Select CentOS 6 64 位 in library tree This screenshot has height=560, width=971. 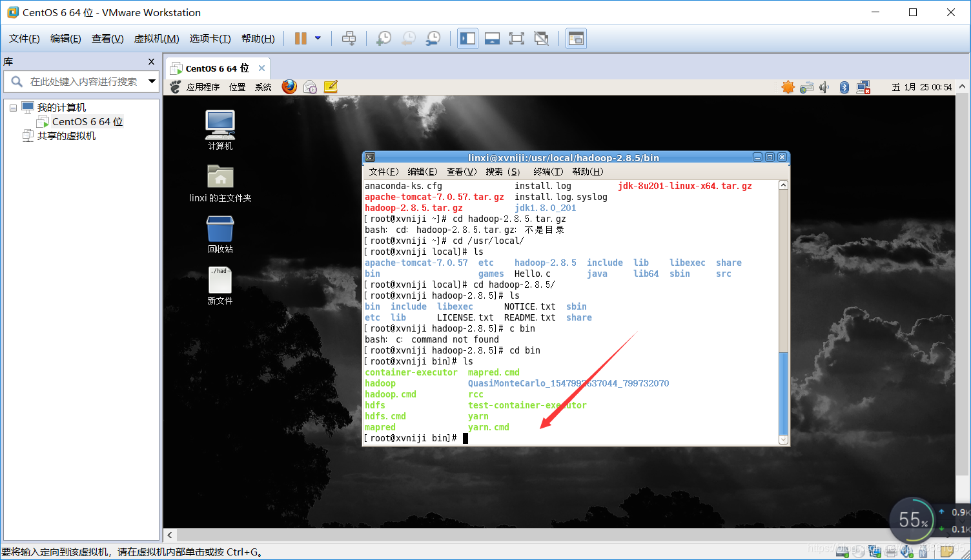pos(87,121)
